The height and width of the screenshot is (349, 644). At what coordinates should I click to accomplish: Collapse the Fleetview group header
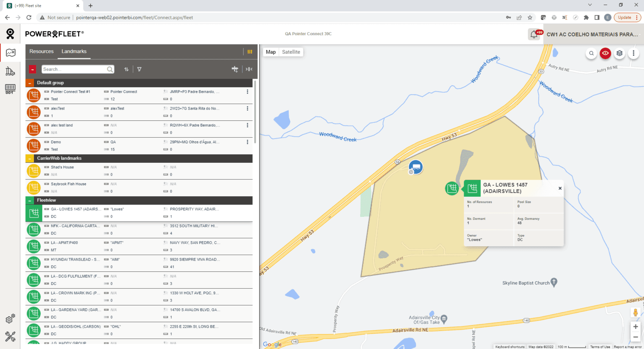click(x=29, y=200)
